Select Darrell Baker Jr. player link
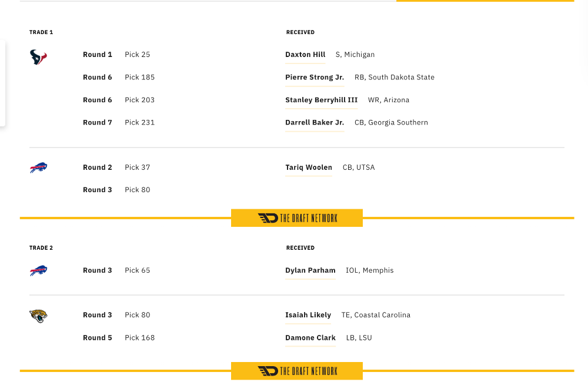The height and width of the screenshot is (382, 588). [x=315, y=123]
